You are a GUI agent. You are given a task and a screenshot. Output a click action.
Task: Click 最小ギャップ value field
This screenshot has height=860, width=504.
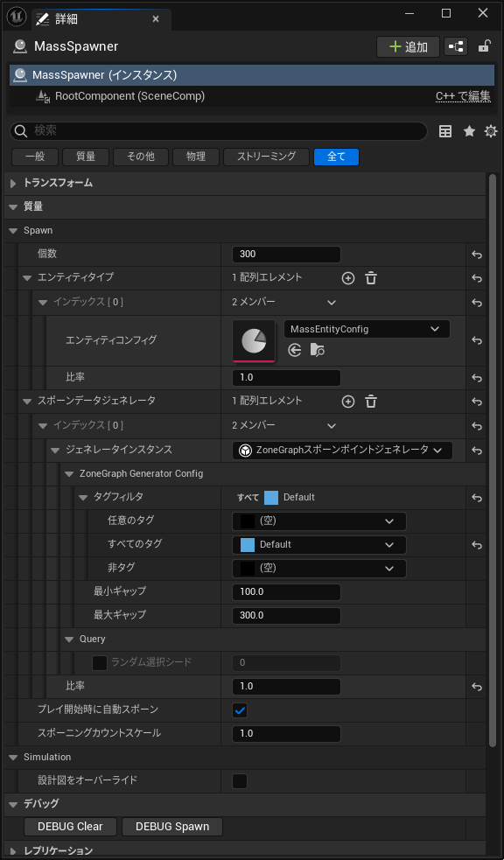click(286, 592)
